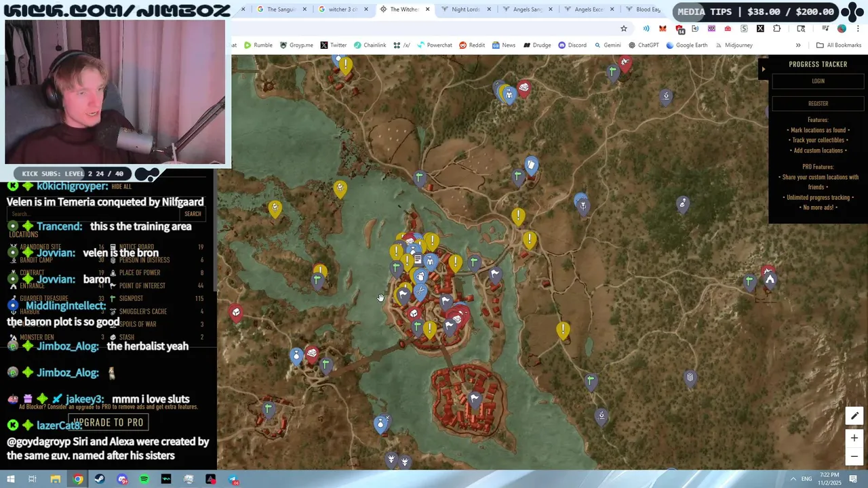868x488 pixels.
Task: Open File Explorer from the taskbar
Action: tap(56, 479)
